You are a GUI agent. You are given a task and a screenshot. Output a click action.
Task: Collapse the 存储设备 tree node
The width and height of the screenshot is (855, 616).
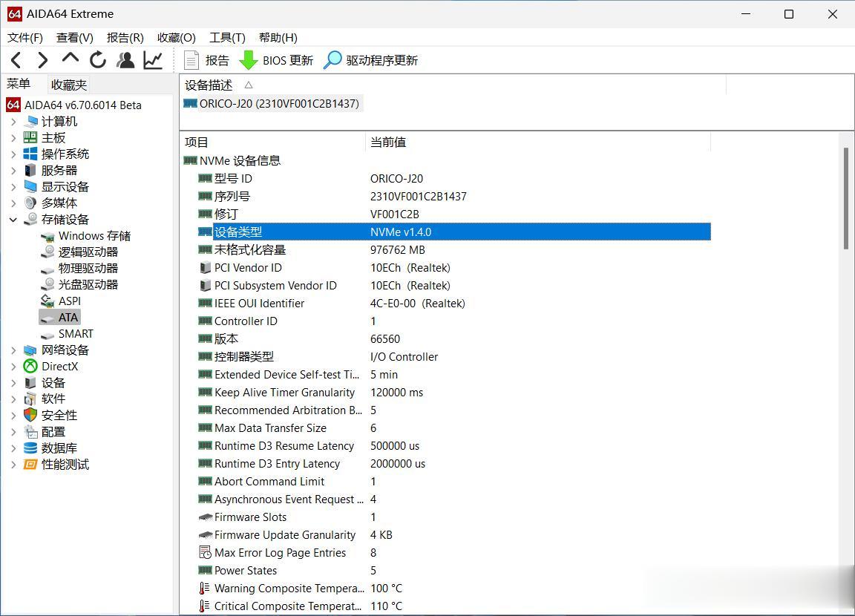coord(13,219)
